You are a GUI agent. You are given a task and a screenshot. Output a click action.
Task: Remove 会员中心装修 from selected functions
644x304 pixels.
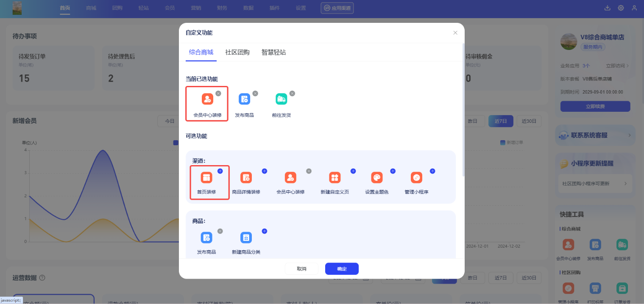click(x=218, y=94)
